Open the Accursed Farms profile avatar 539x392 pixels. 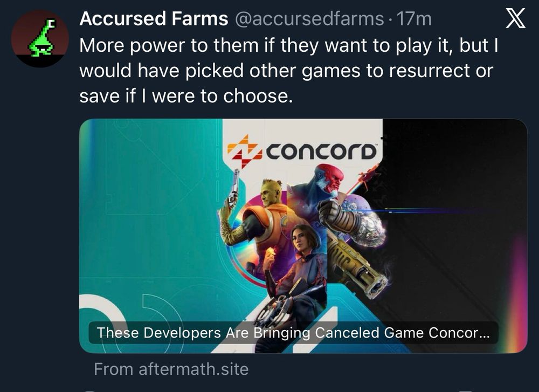(x=40, y=38)
